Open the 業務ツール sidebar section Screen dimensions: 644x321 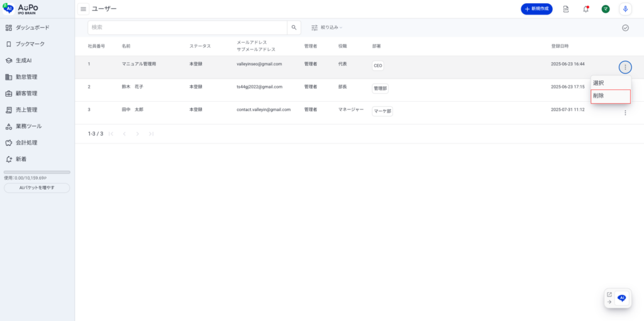point(28,126)
